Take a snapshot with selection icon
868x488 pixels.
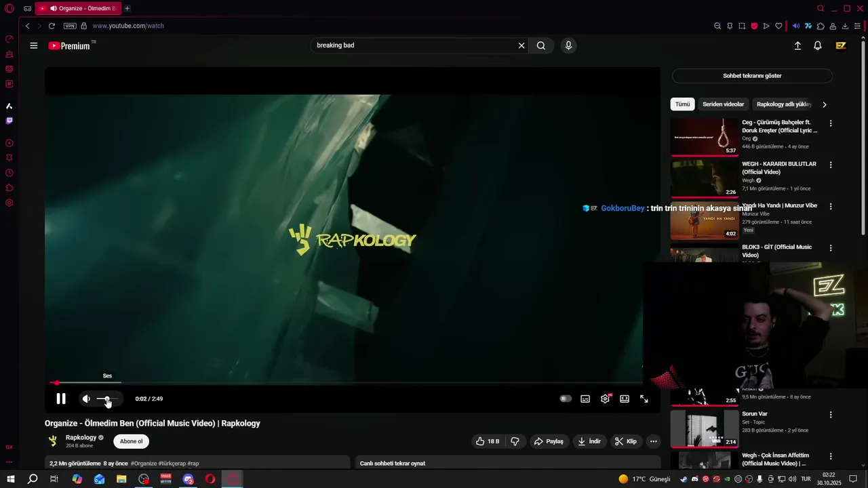(742, 26)
